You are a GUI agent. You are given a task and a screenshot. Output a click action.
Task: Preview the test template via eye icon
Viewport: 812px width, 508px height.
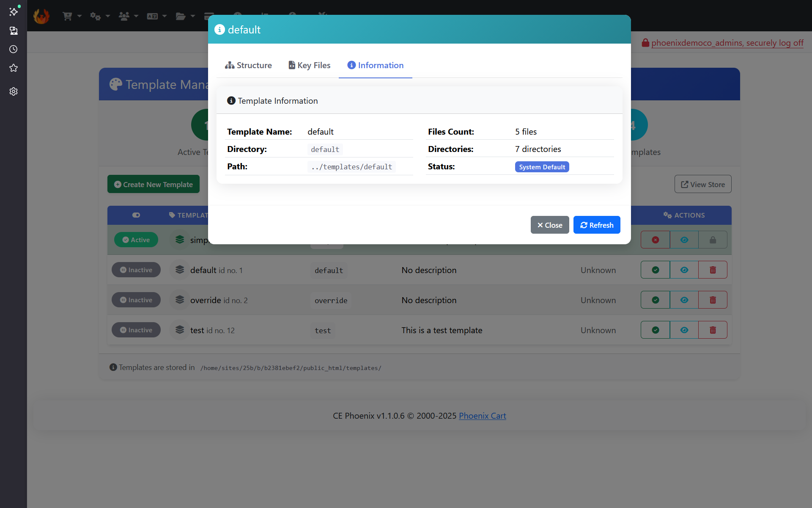[x=684, y=330]
